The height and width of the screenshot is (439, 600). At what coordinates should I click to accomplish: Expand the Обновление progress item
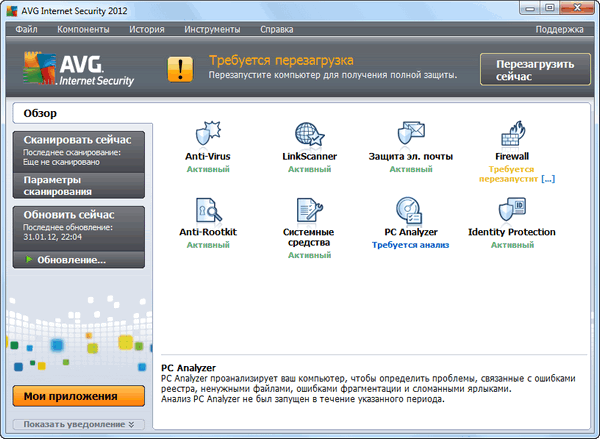pos(64,260)
